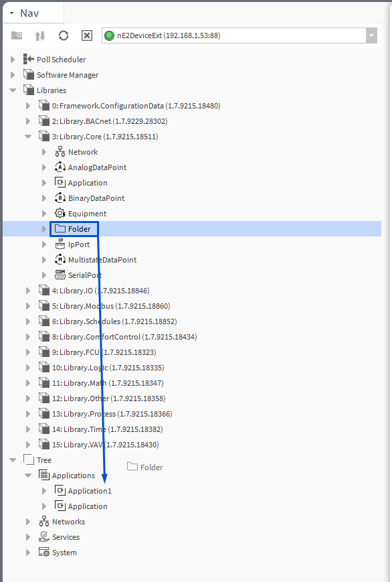Image resolution: width=392 pixels, height=582 pixels.
Task: Select the Nav tab title
Action: pyautogui.click(x=29, y=13)
